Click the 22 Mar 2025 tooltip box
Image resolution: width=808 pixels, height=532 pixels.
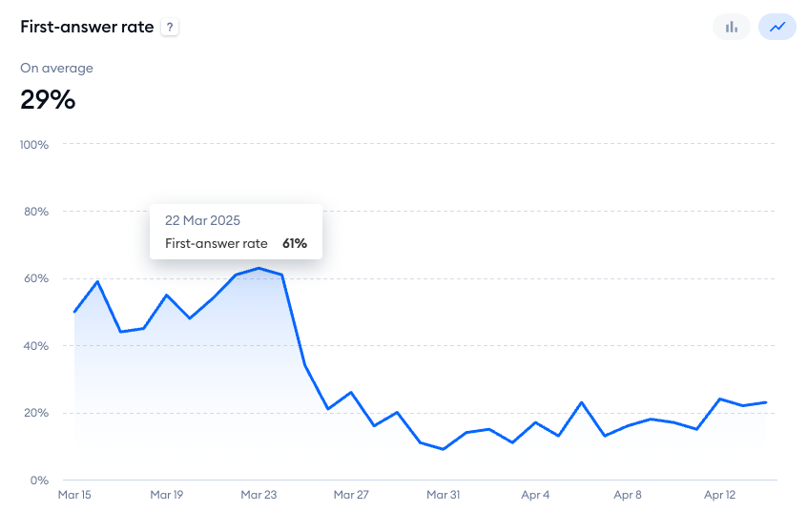tap(236, 232)
